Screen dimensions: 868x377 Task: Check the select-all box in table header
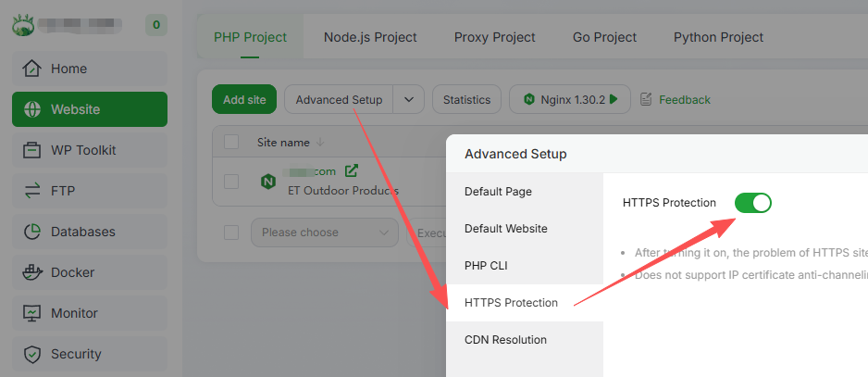point(230,142)
